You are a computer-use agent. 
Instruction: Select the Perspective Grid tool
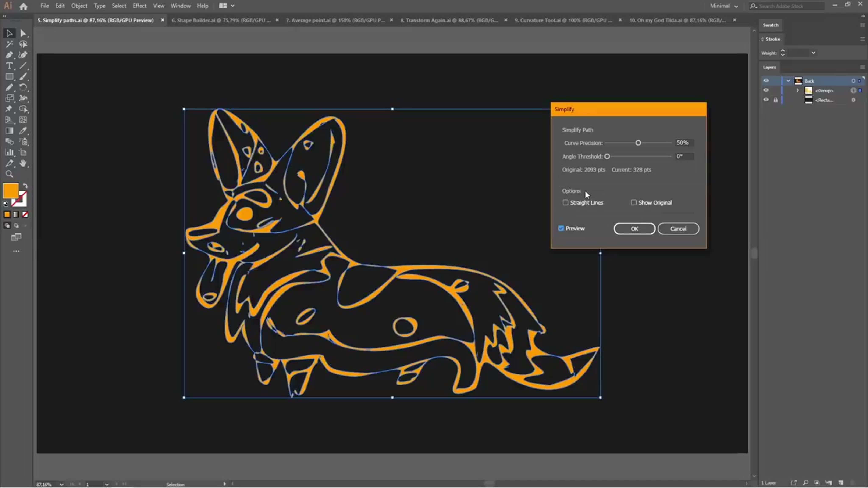pos(9,120)
